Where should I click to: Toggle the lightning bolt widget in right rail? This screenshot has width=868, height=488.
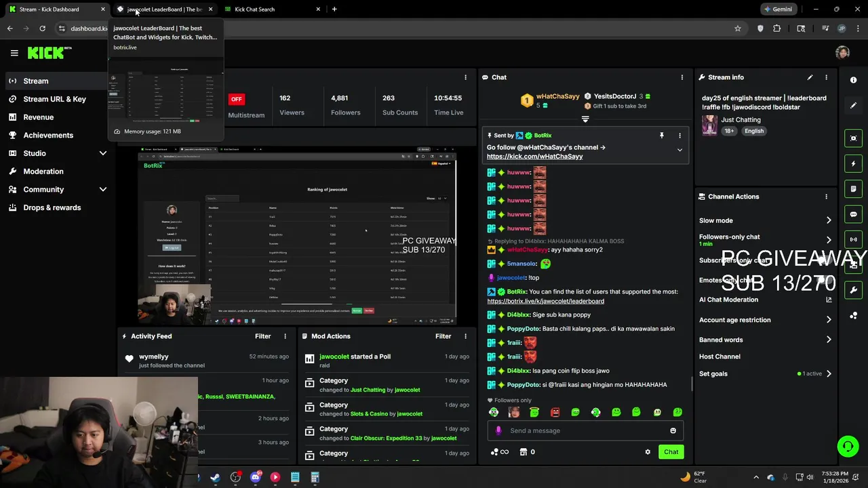(x=853, y=163)
